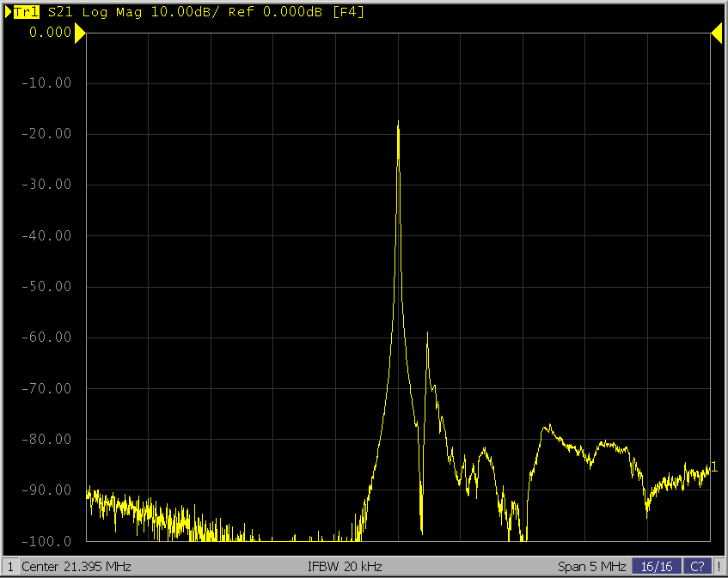This screenshot has height=578, width=728.
Task: Click the Span 5 MHz field
Action: [x=591, y=567]
